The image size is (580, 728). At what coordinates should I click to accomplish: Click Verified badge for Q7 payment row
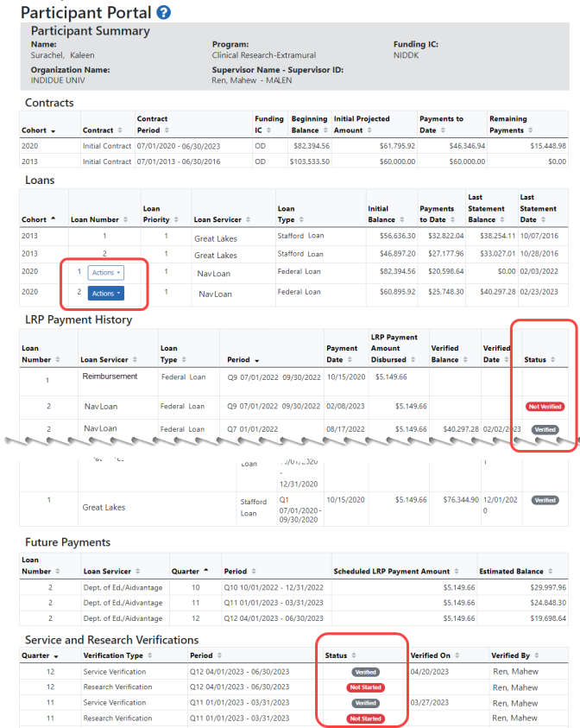(545, 429)
